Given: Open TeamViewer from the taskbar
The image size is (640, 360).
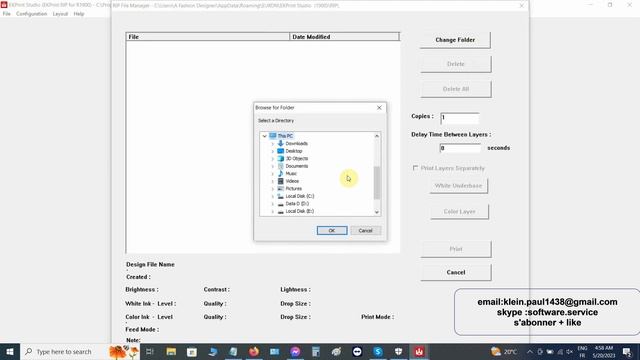Looking at the screenshot, I should tap(357, 351).
